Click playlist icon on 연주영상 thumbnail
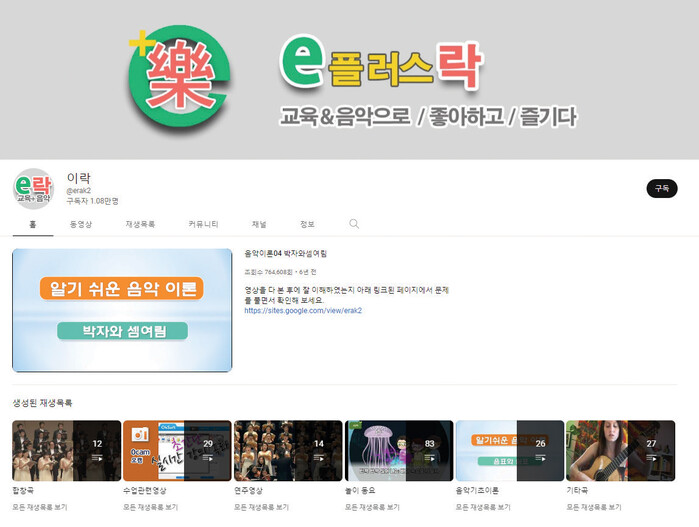The height and width of the screenshot is (527, 699). click(319, 457)
